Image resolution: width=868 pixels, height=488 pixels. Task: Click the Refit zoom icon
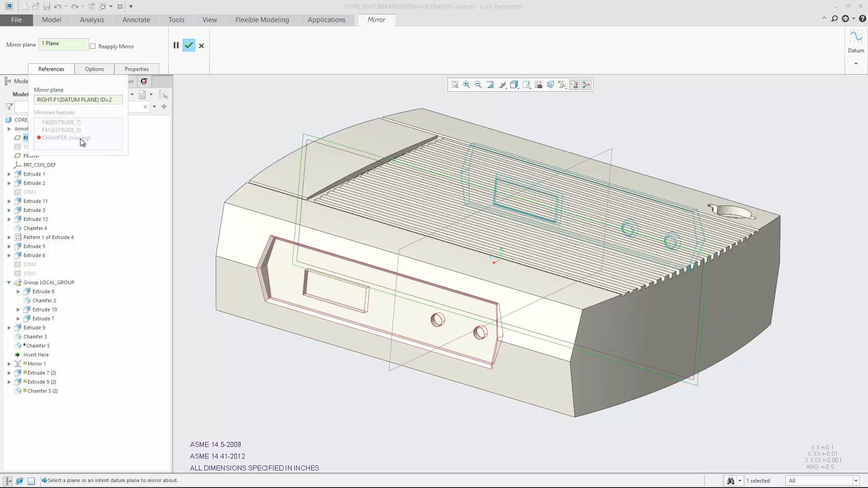[455, 85]
